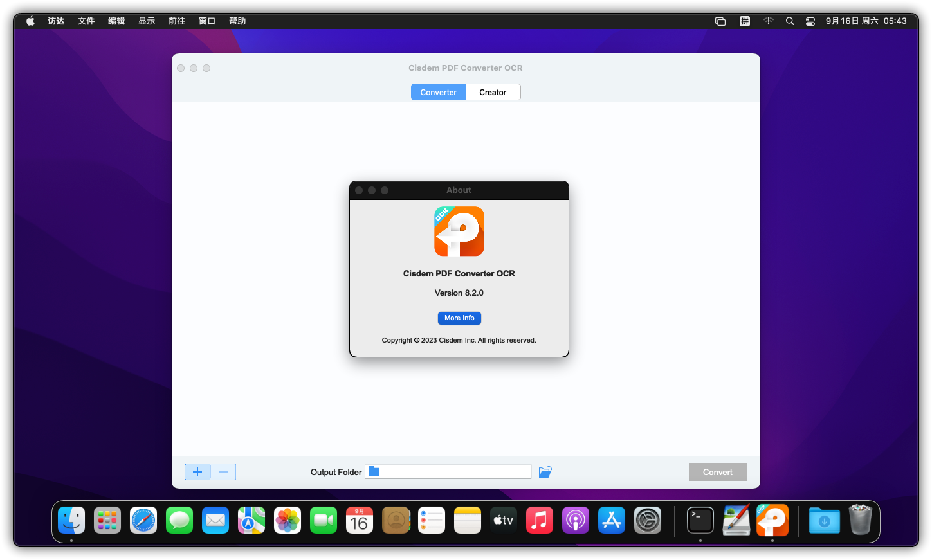
Task: Click the date and time in menu bar
Action: coord(866,21)
